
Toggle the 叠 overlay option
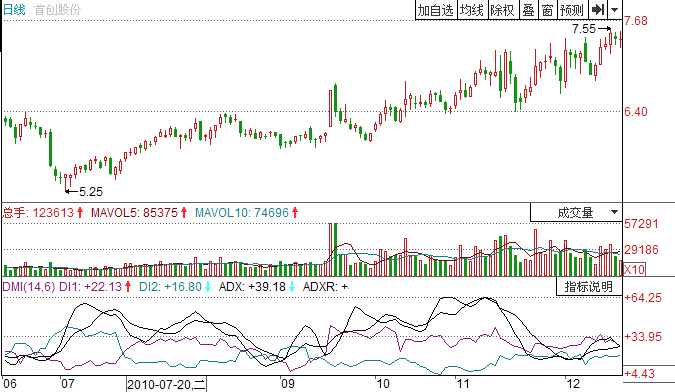click(x=528, y=10)
